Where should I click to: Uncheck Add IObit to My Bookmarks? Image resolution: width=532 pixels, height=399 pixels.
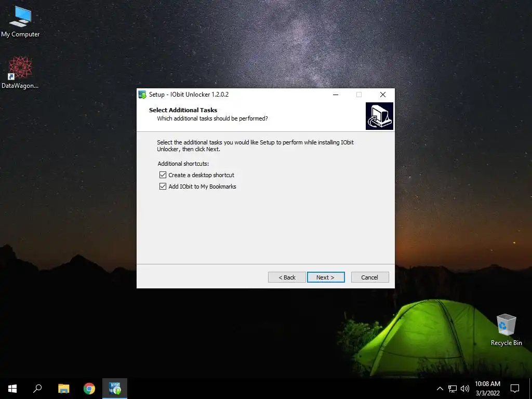[x=163, y=187]
